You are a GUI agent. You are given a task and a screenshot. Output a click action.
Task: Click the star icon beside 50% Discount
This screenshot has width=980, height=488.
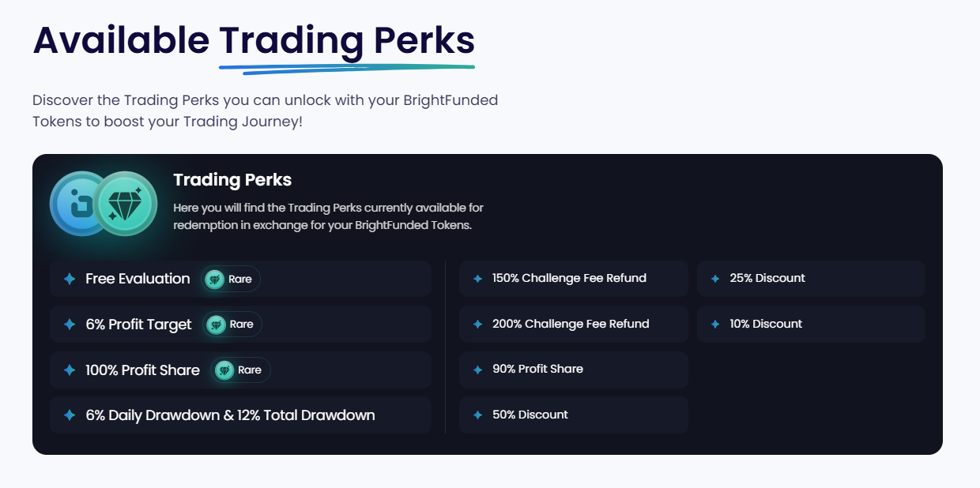click(x=477, y=415)
